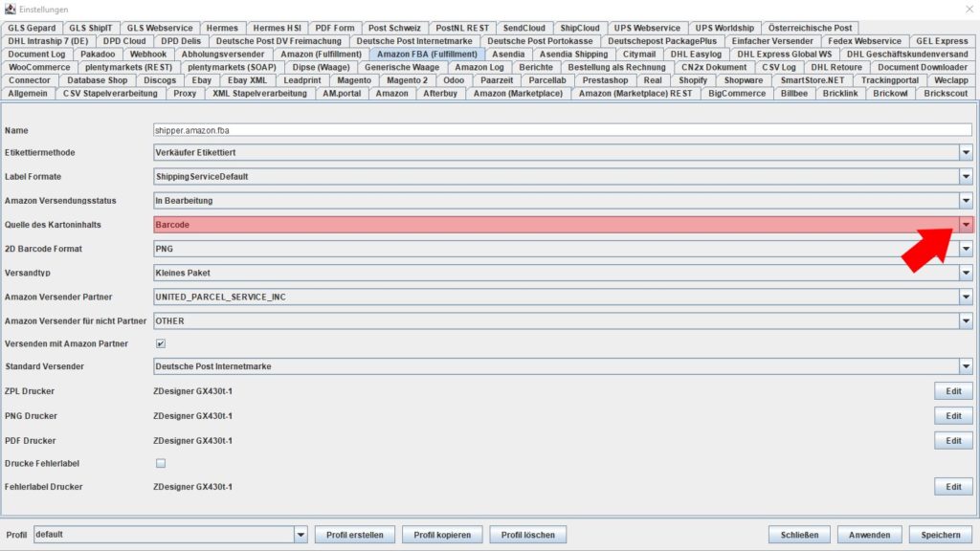Expand the Standard Versender dropdown
Image resolution: width=980 pixels, height=551 pixels.
click(x=966, y=366)
